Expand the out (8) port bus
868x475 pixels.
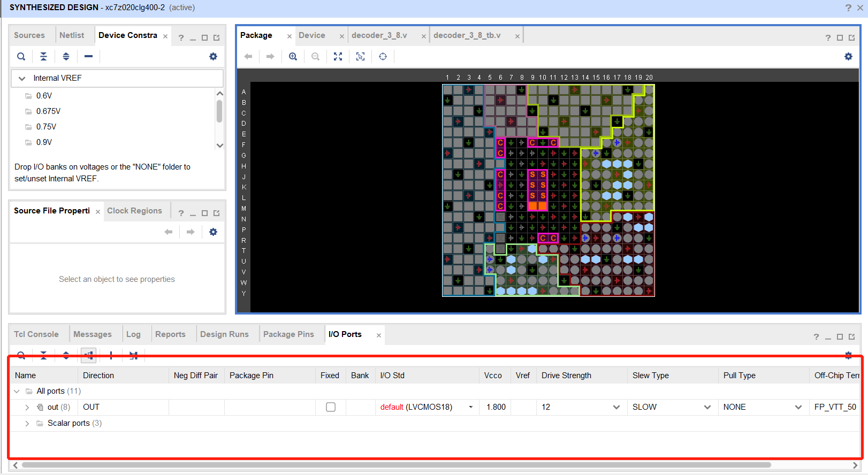(27, 407)
